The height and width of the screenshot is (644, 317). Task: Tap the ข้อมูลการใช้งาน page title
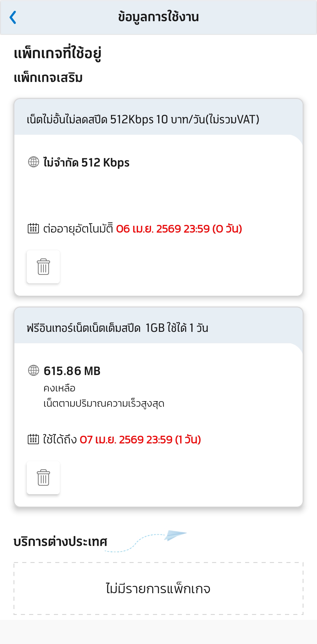[x=158, y=17]
